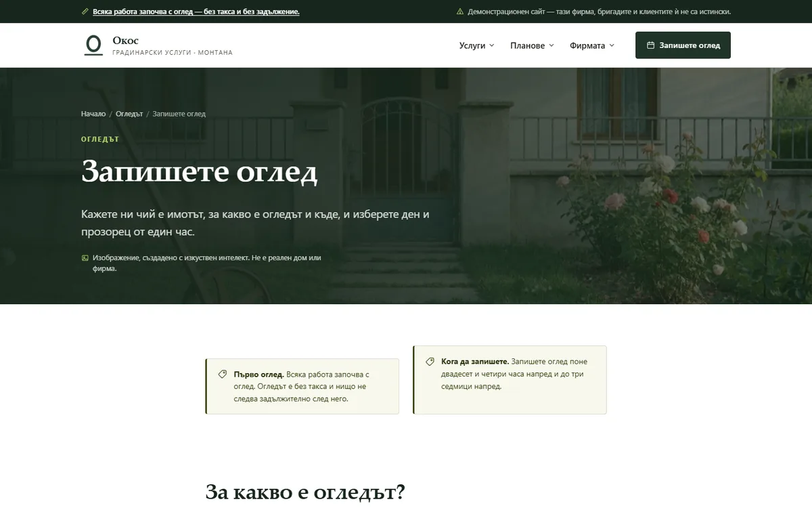Click the Окос logo emblem

click(93, 45)
